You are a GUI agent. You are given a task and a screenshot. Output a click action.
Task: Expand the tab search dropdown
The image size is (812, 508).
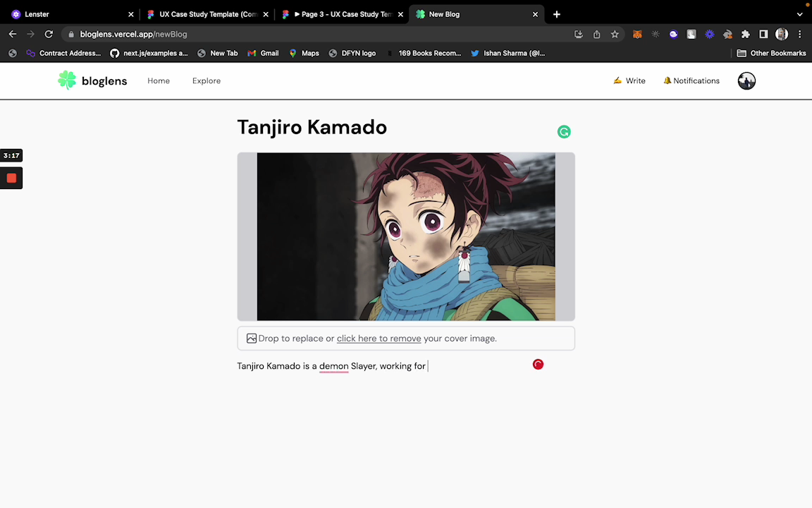pyautogui.click(x=799, y=15)
